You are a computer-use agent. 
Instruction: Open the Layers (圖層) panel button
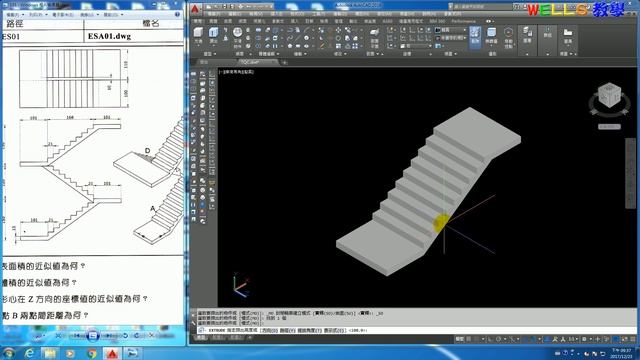(x=527, y=35)
